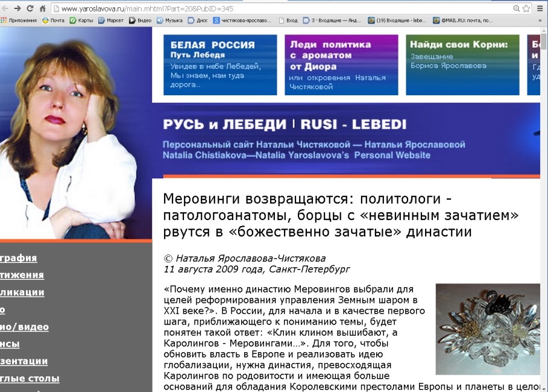
Task: Open the Маркет bookmark
Action: 111,21
